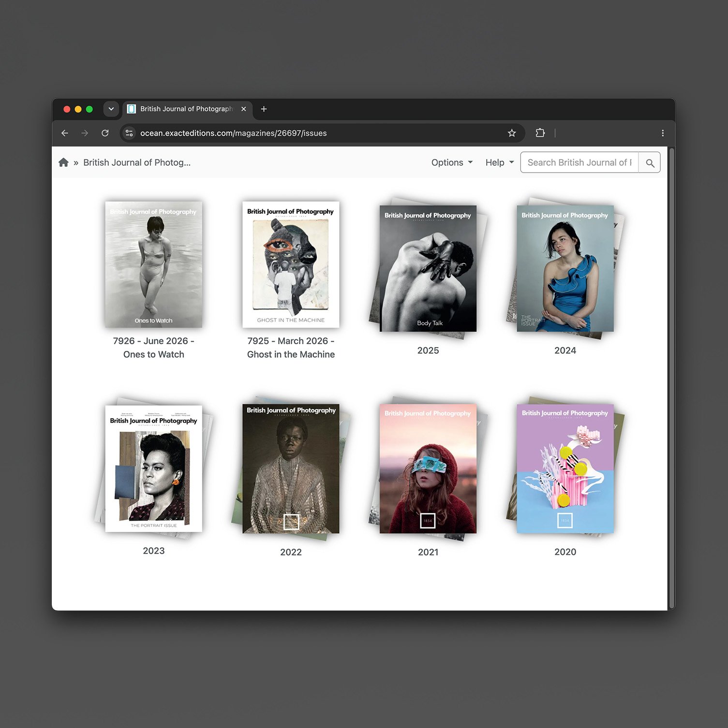Open the 2022 issue stack cover
Viewport: 728px width, 728px height.
[291, 468]
